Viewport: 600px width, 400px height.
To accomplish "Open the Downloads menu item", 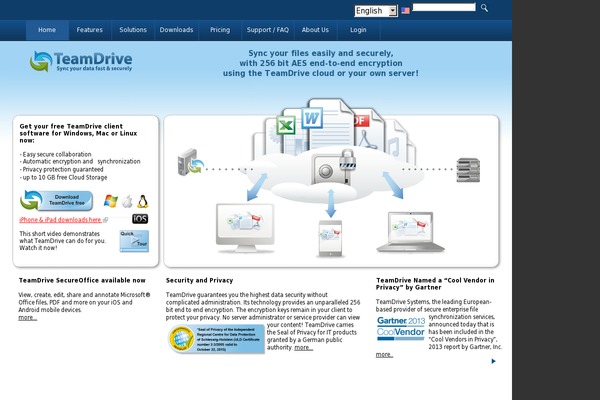I will click(176, 30).
